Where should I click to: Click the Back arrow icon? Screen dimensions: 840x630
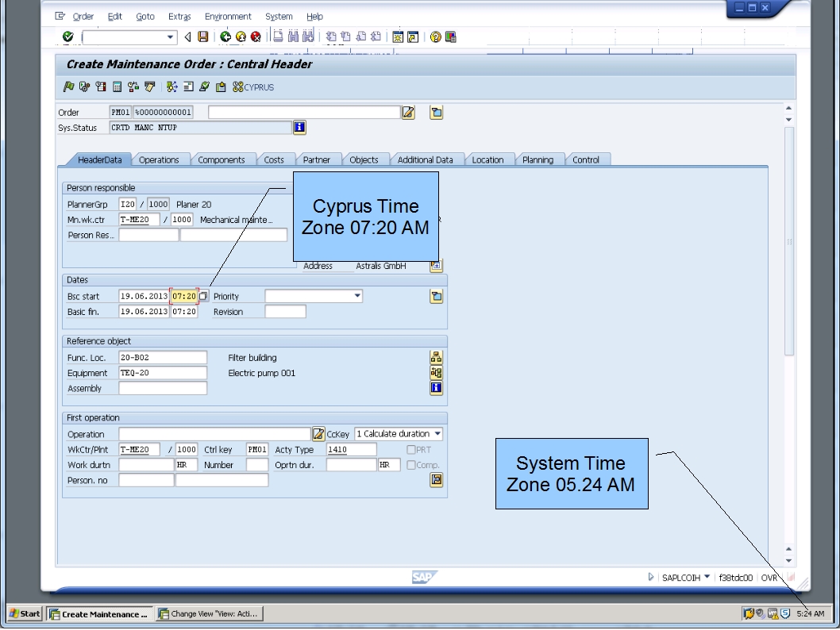pyautogui.click(x=224, y=36)
